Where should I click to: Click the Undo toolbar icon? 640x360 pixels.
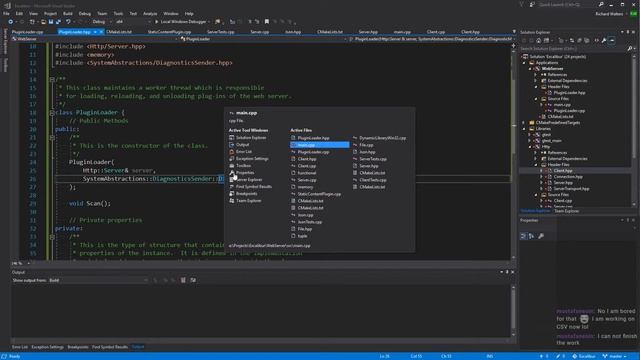click(68, 22)
